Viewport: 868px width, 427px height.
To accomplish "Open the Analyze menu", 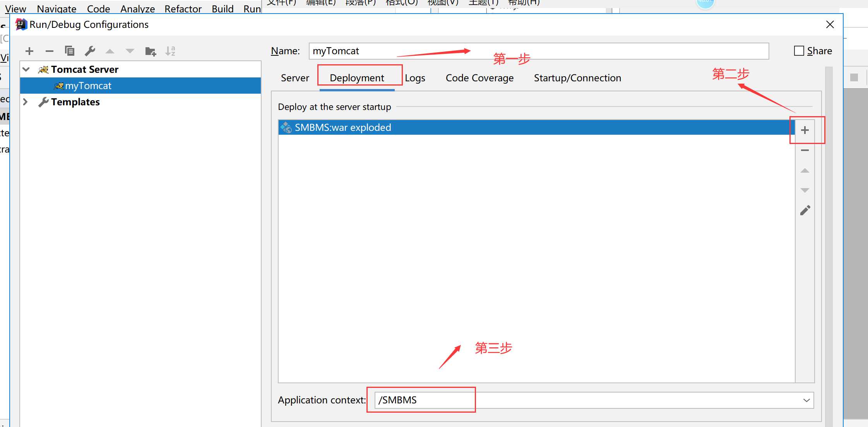I will click(x=137, y=9).
